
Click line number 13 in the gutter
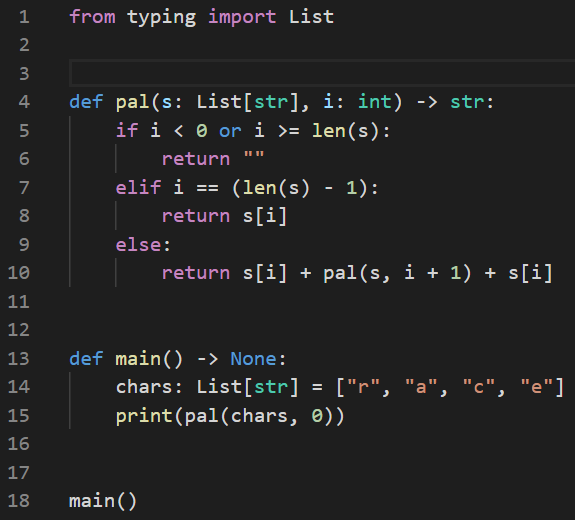point(19,359)
